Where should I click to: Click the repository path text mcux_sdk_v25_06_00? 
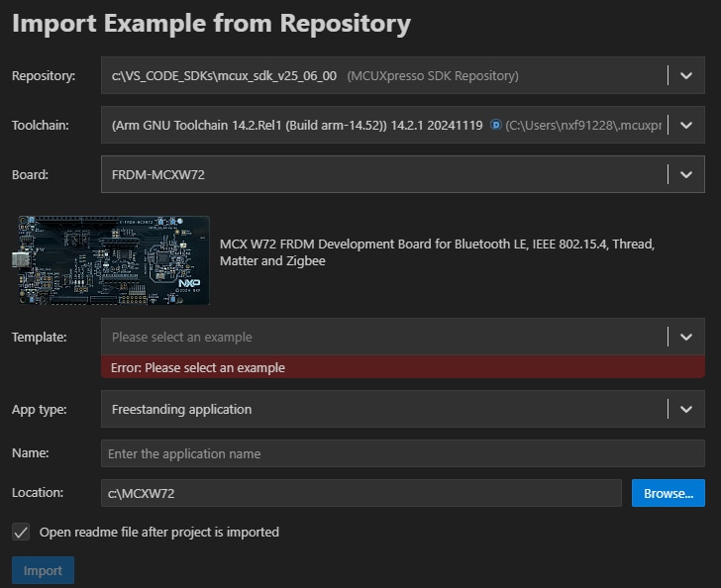click(x=224, y=76)
